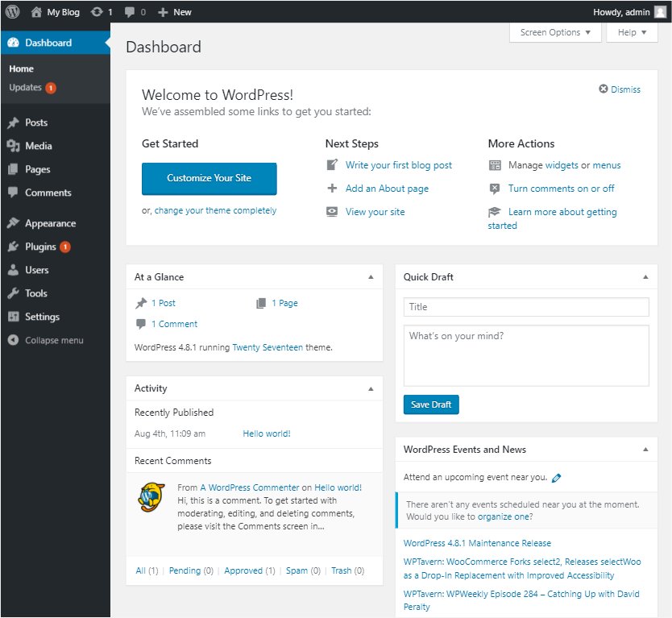Click the Dismiss circle-x icon
This screenshot has height=618, width=672.
pyautogui.click(x=604, y=89)
